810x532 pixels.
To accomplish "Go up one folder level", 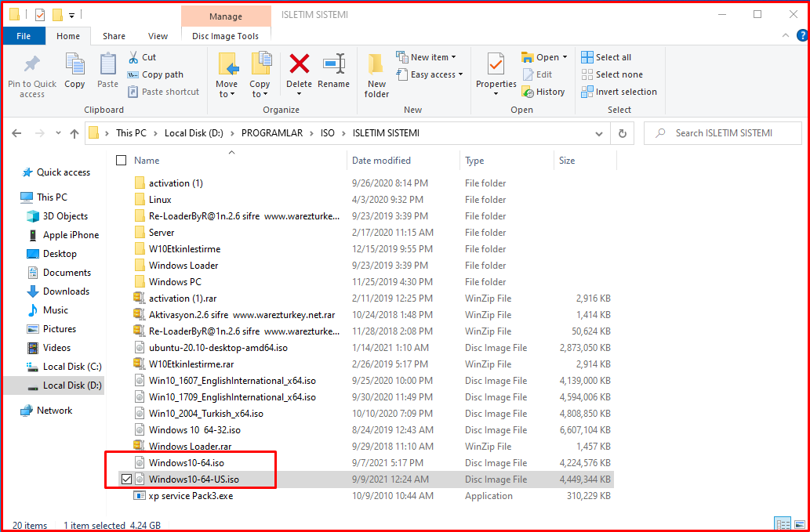I will 74,133.
